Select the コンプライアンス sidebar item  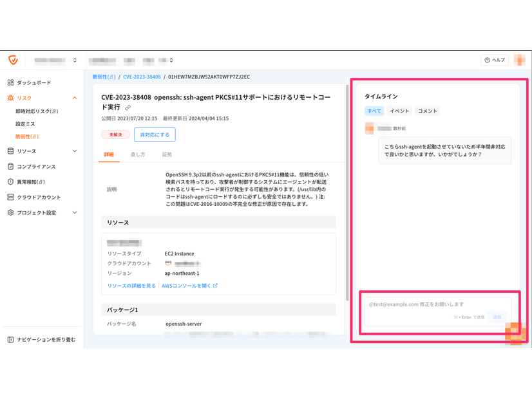pos(36,167)
